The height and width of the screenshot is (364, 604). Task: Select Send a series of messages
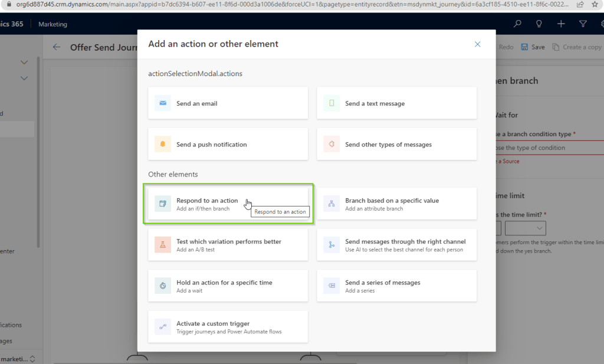[x=396, y=286]
